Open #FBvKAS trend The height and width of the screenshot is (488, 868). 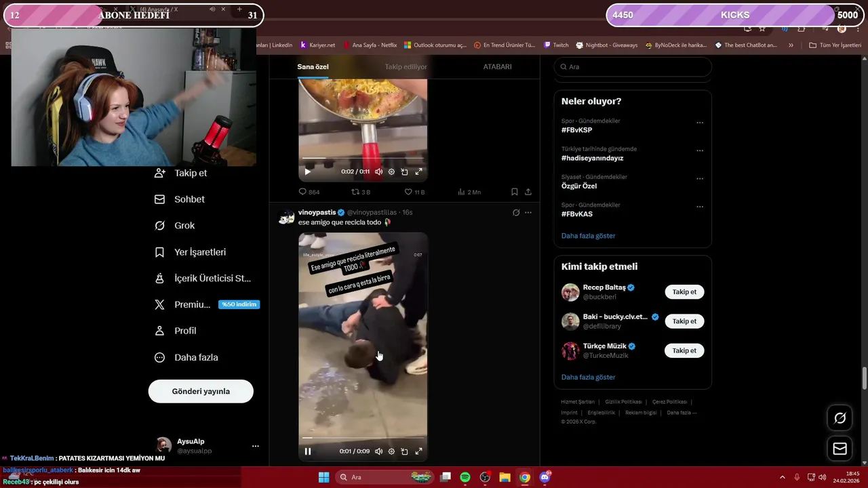[x=577, y=213]
